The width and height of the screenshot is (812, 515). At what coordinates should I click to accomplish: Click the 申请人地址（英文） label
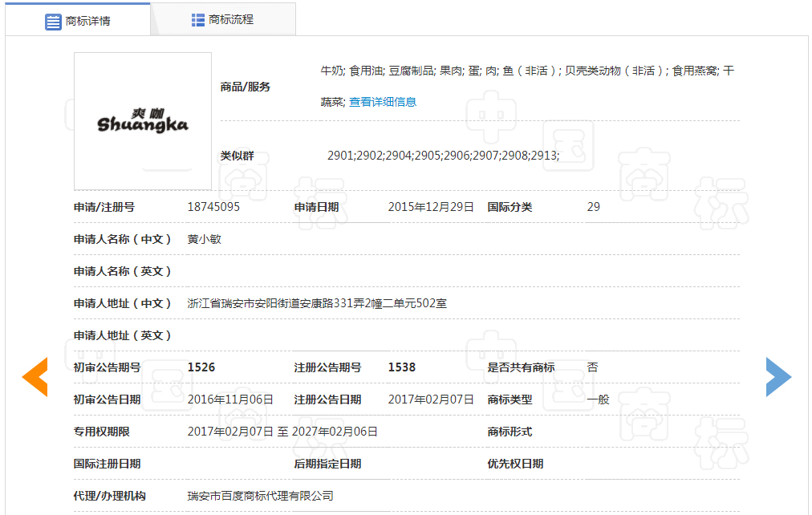tap(122, 335)
